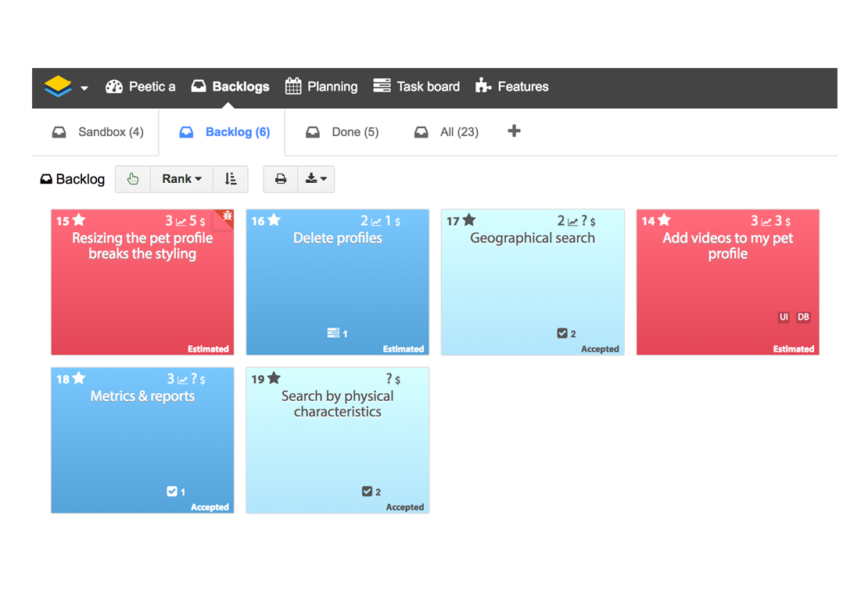The image size is (868, 594).
Task: Print the backlog with the printer icon
Action: (x=281, y=179)
